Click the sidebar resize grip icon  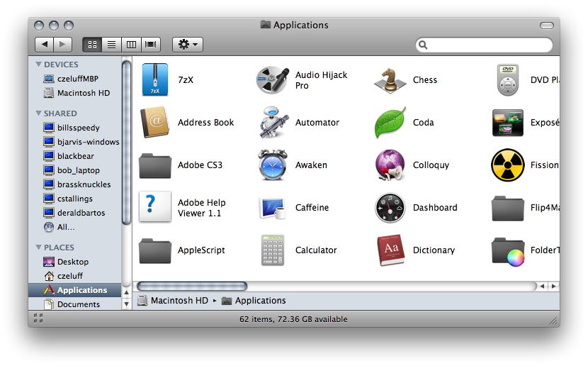click(x=38, y=318)
